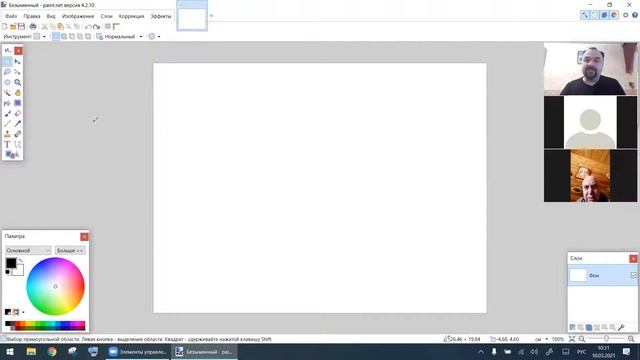
Task: Click the Print icon in toolbar
Action: tap(33, 27)
